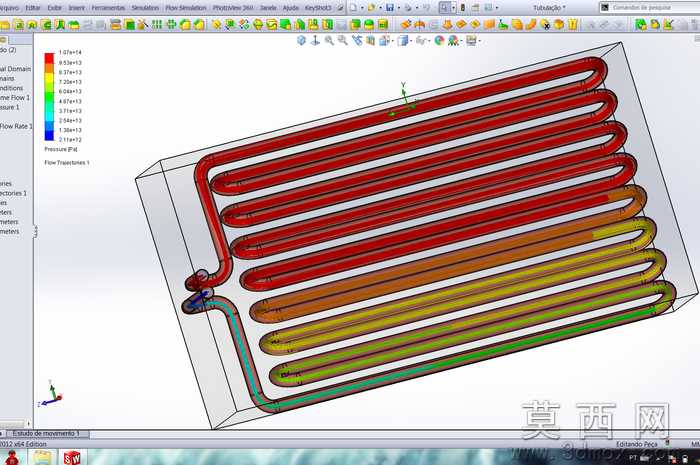Click the Options icon in top bar
This screenshot has height=465, width=700.
488,8
